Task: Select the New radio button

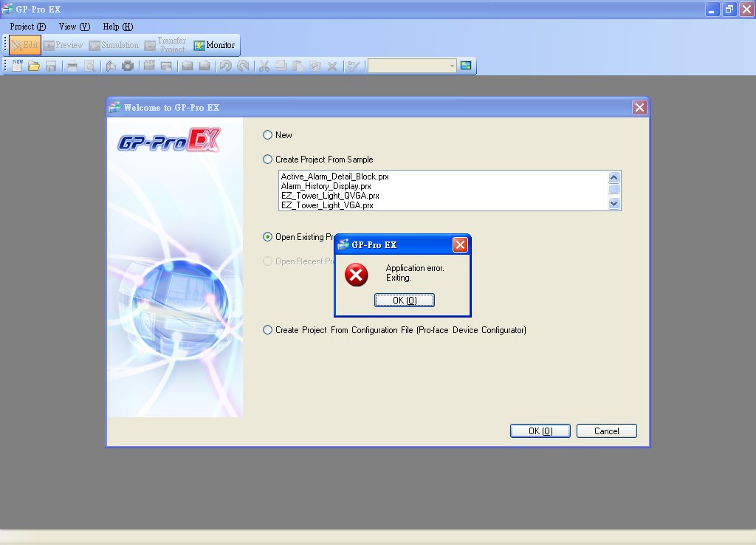Action: pos(268,135)
